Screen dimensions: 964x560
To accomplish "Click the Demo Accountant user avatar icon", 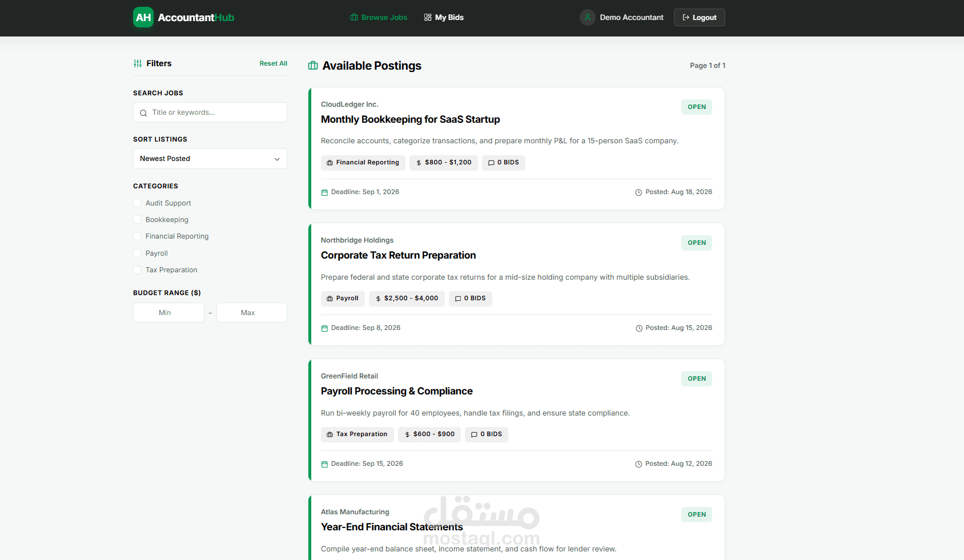I will click(588, 17).
